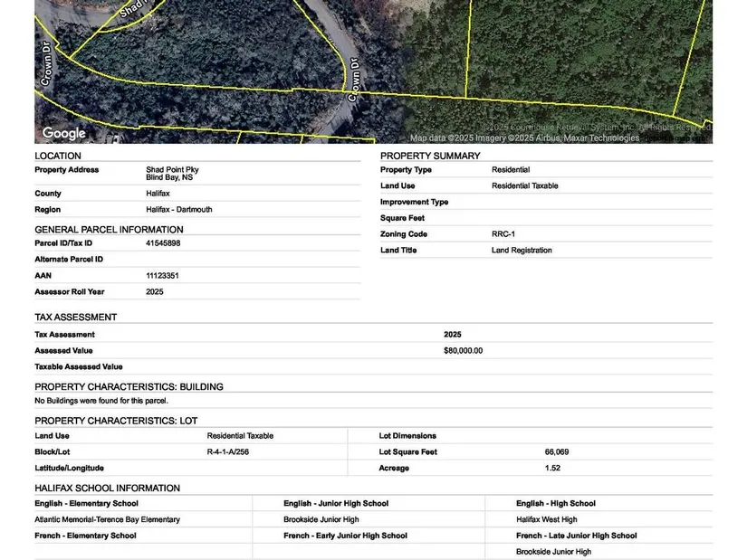Viewport: 747px width, 560px height.
Task: Click the No Buildings were found message
Action: 101,401
